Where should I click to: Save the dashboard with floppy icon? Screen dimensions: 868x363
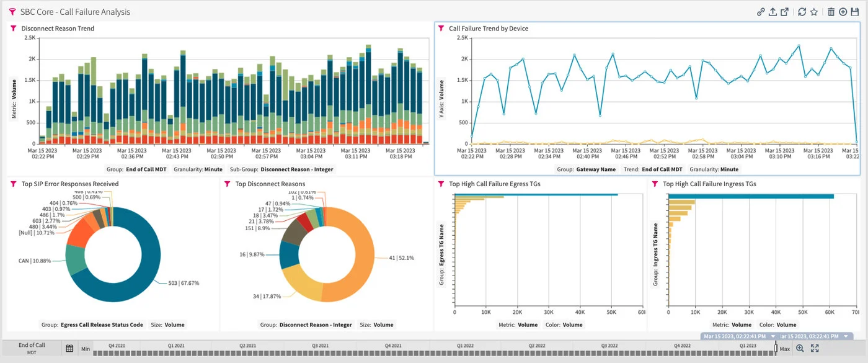(855, 12)
